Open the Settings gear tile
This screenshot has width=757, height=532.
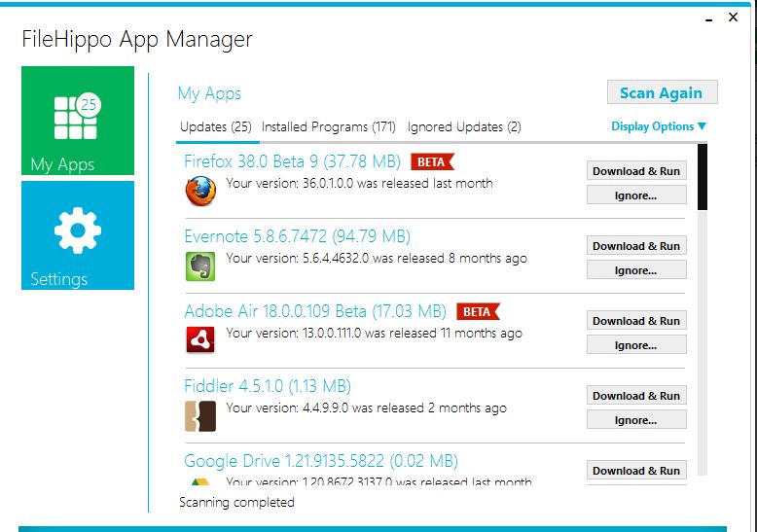tap(78, 235)
